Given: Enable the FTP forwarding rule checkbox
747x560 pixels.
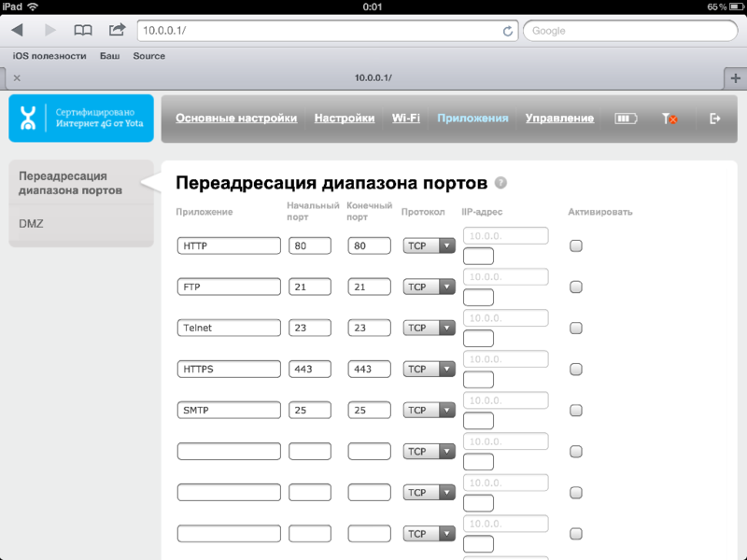Looking at the screenshot, I should [x=576, y=287].
